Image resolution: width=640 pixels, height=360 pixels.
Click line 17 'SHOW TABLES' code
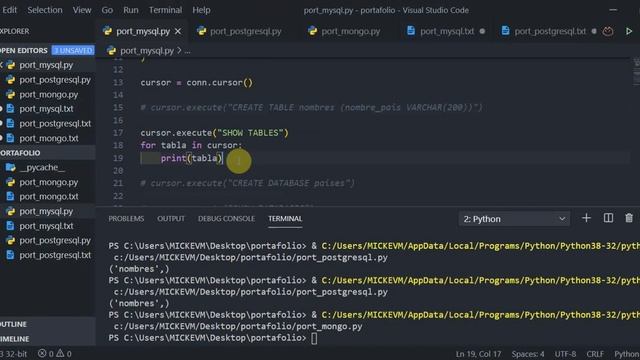[x=214, y=133]
